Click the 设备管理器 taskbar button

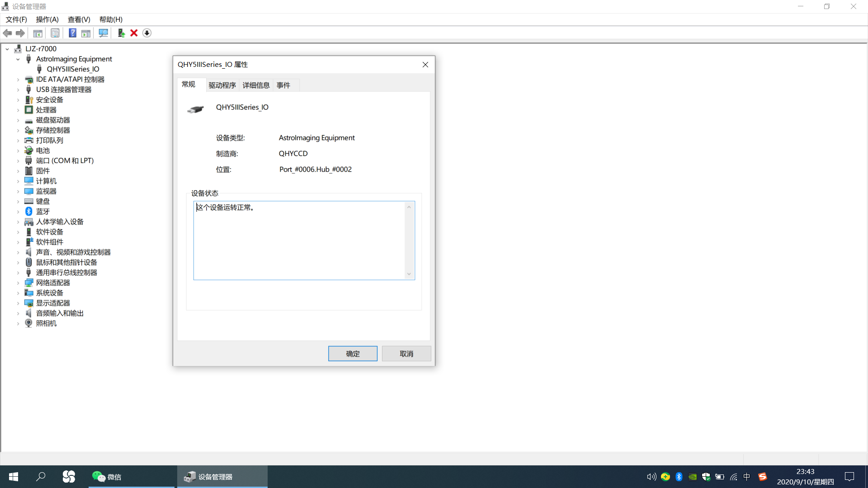[x=222, y=477]
